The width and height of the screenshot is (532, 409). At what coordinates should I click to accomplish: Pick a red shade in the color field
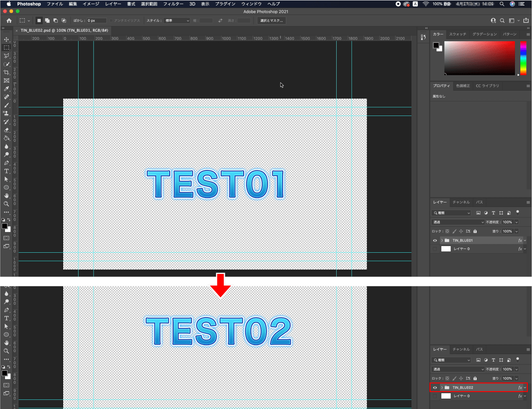coord(480,58)
